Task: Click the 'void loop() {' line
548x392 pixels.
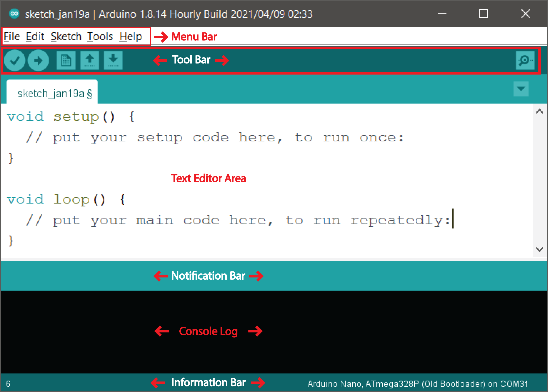Action: coord(66,200)
